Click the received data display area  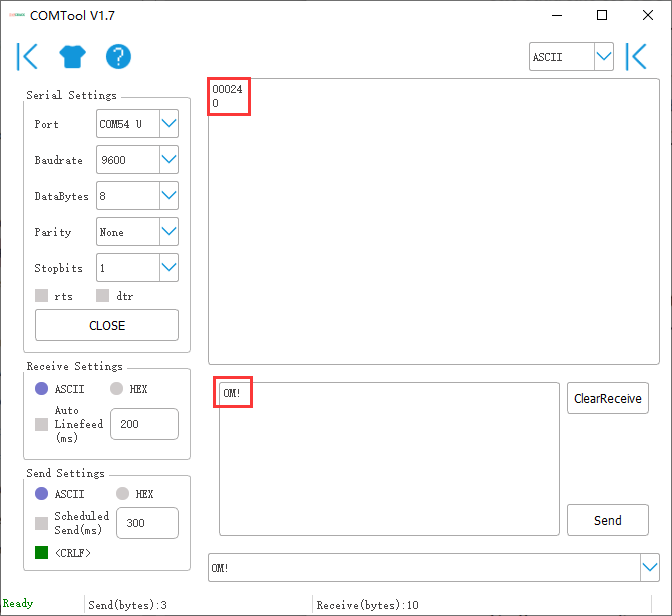coord(434,222)
